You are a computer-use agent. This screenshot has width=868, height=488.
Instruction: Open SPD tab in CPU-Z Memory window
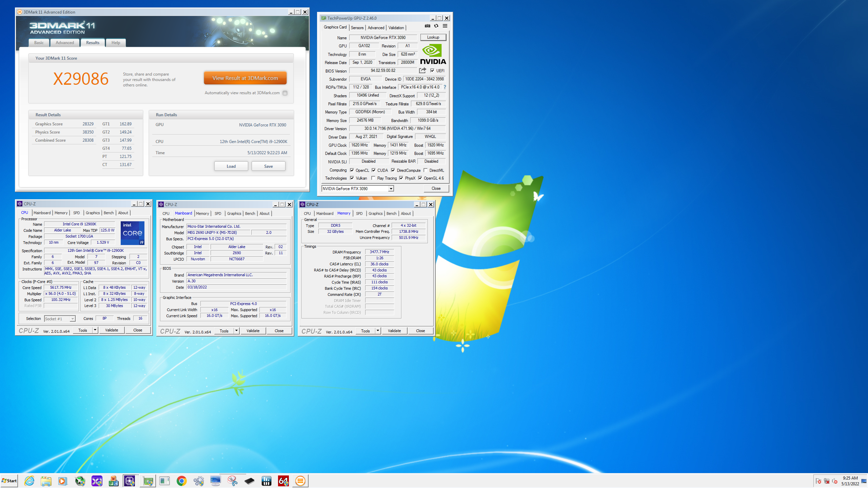359,213
